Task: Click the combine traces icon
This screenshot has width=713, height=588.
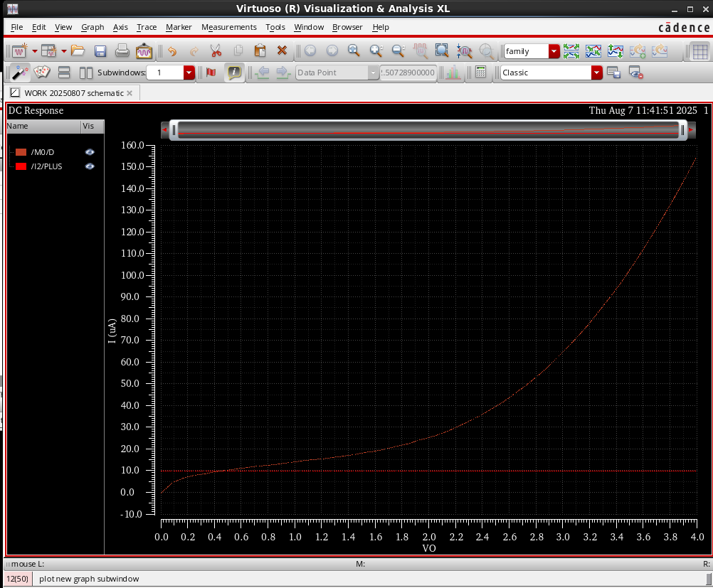Action: [593, 51]
